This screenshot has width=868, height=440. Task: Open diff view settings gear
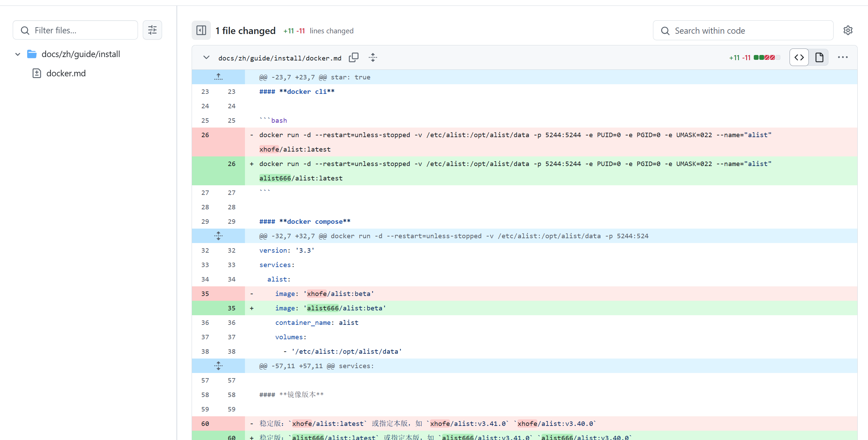click(848, 31)
